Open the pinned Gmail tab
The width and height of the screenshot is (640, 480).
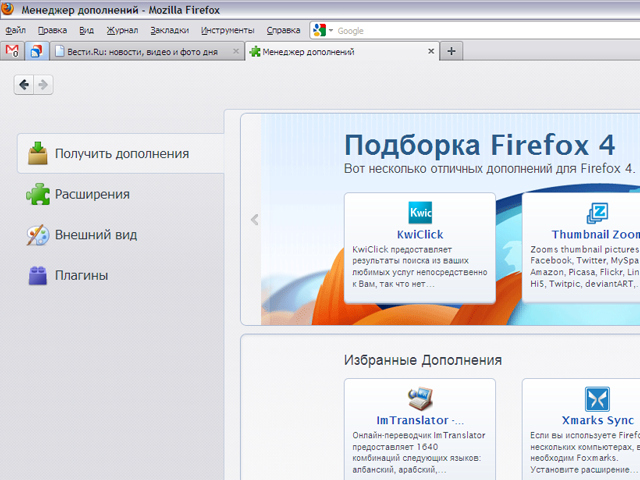[x=13, y=51]
